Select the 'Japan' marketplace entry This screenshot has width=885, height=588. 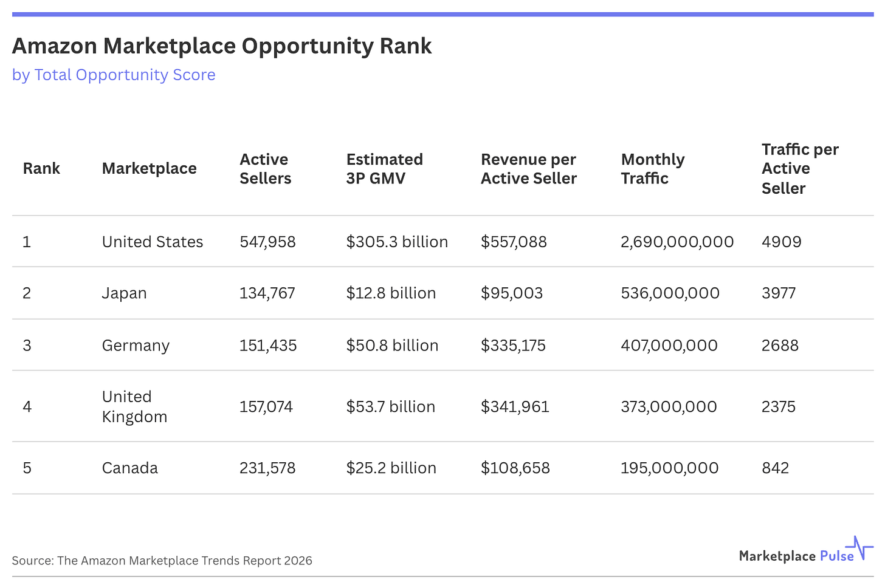(124, 293)
